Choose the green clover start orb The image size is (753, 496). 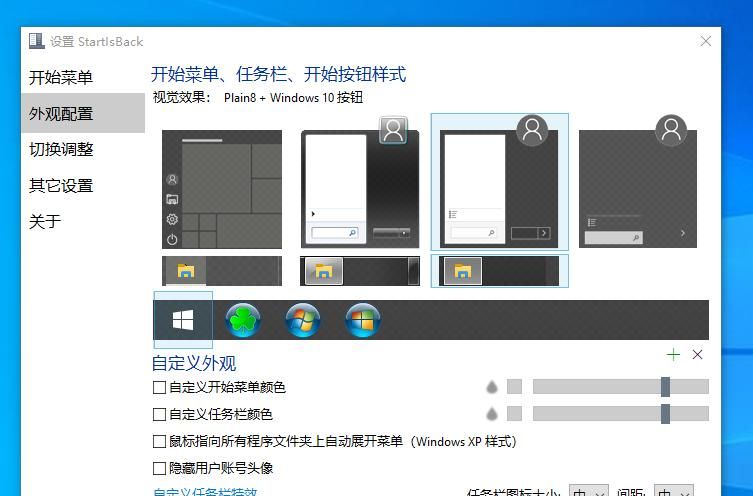point(243,320)
